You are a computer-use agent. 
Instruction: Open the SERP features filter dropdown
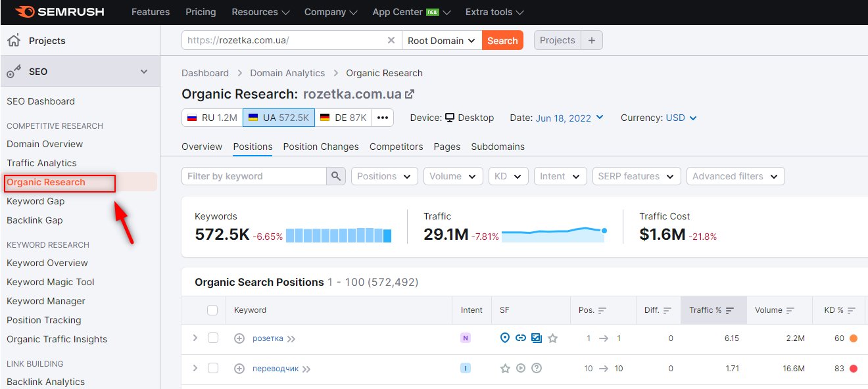637,176
